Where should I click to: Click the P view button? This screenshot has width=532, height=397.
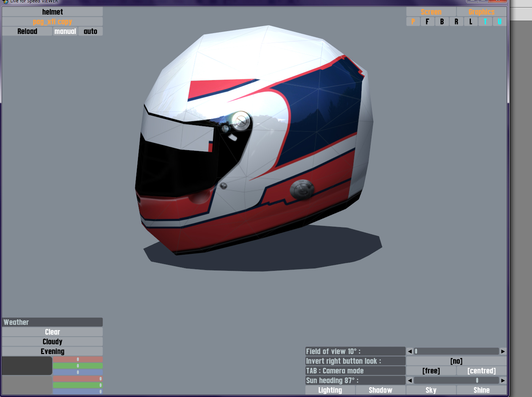[413, 22]
